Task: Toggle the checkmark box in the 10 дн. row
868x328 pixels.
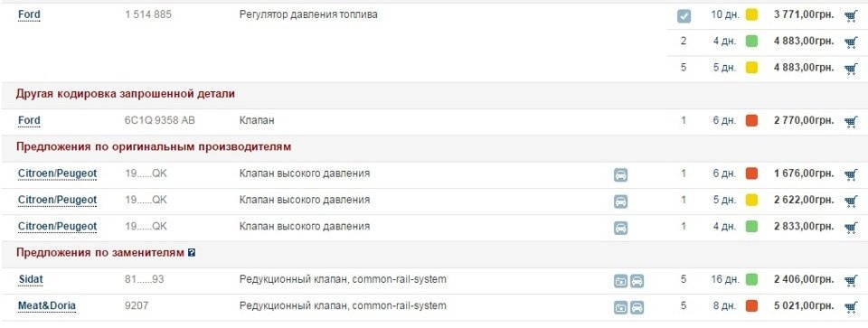Action: [684, 16]
